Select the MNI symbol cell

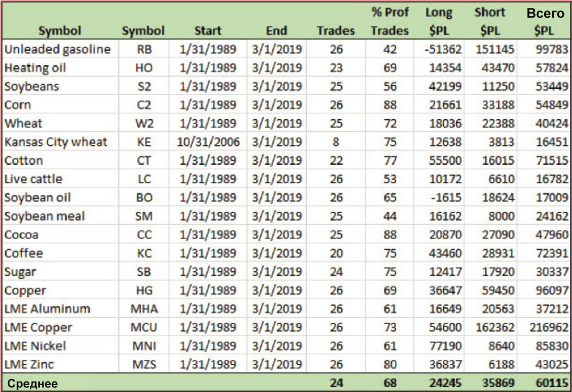pos(144,345)
